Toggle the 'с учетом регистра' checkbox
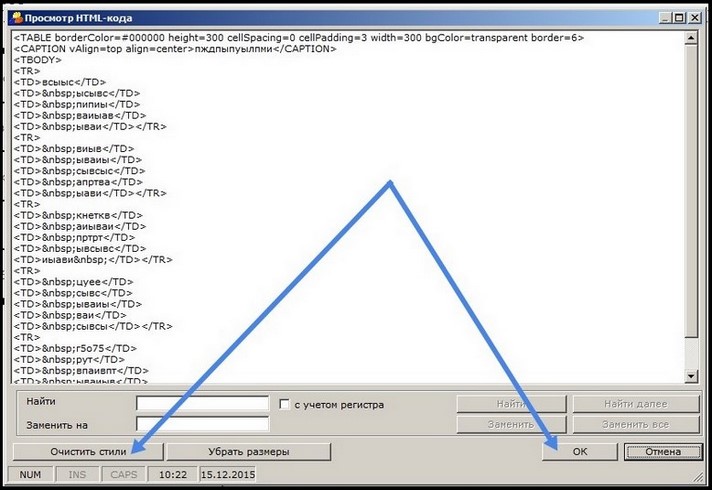This screenshot has width=712, height=490. coord(284,405)
